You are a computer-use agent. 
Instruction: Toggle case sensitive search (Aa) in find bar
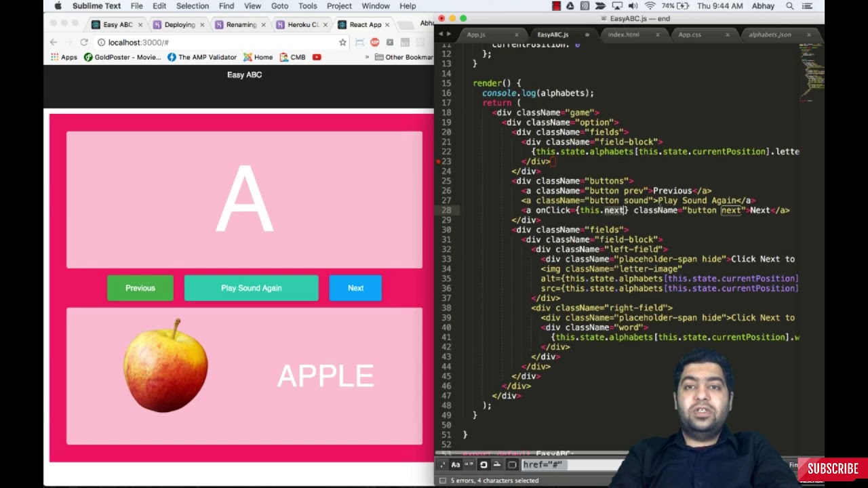456,465
